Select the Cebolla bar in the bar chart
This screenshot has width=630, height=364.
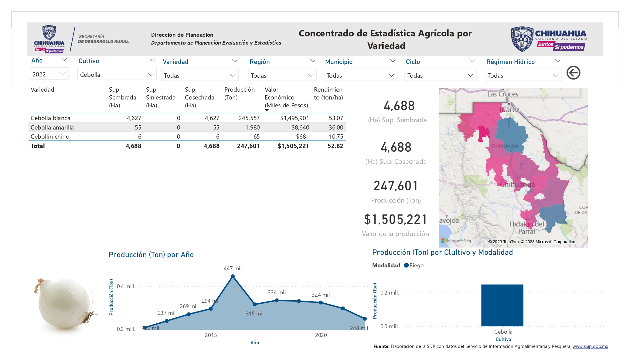click(x=502, y=305)
